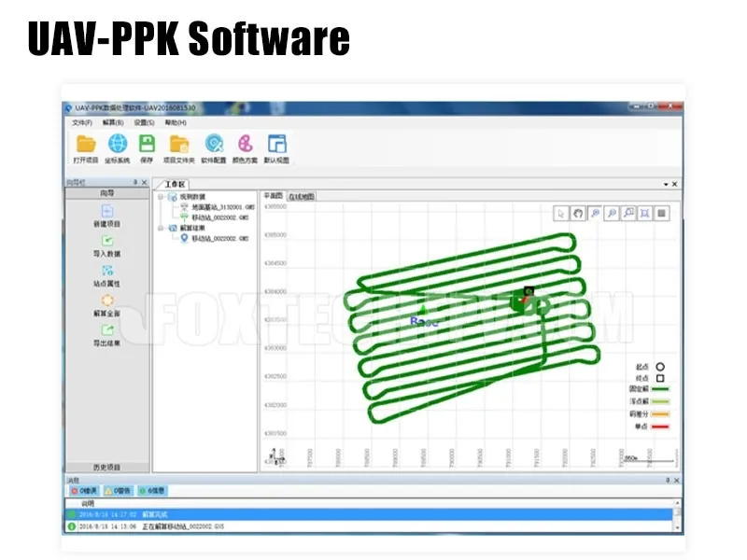Open the 项目文件夹 project folder icon
The width and height of the screenshot is (747, 560).
coord(179,144)
